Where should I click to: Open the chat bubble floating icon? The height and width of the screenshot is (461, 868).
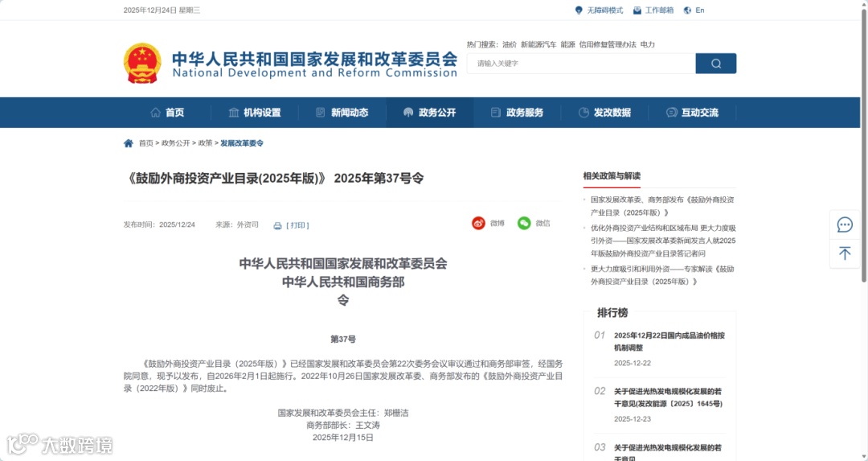tap(845, 224)
